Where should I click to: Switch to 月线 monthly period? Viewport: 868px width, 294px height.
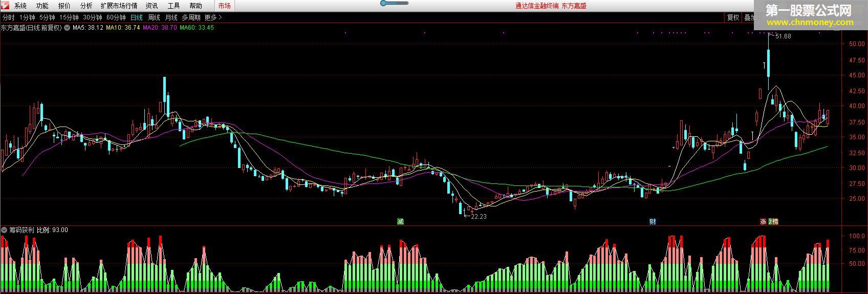click(x=171, y=17)
